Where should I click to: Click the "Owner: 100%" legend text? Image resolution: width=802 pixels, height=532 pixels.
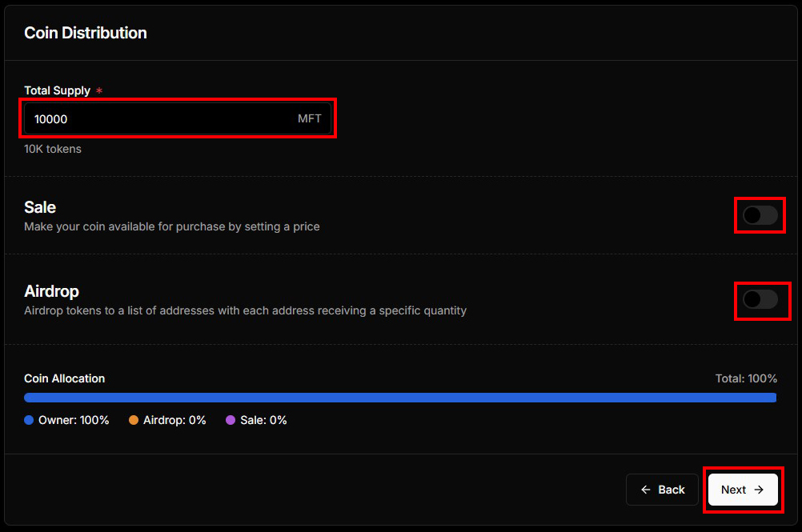click(74, 420)
